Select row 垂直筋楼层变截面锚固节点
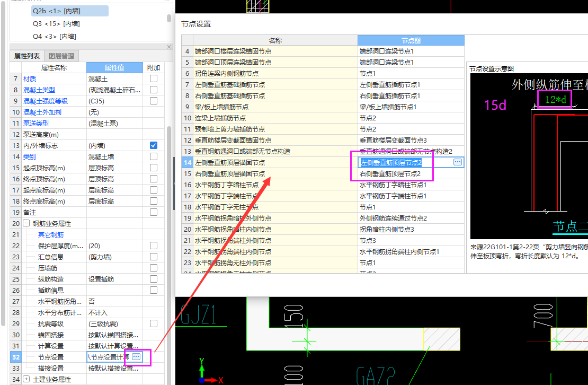The image size is (588, 385). point(275,140)
